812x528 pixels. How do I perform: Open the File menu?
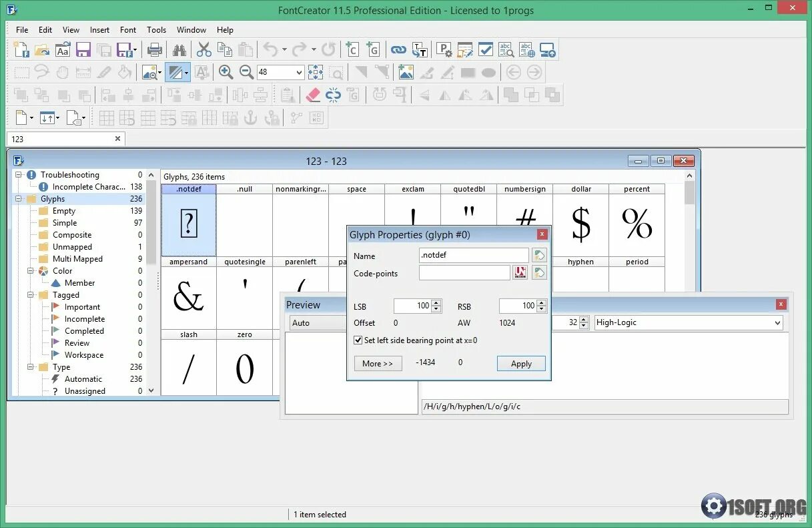tap(22, 29)
